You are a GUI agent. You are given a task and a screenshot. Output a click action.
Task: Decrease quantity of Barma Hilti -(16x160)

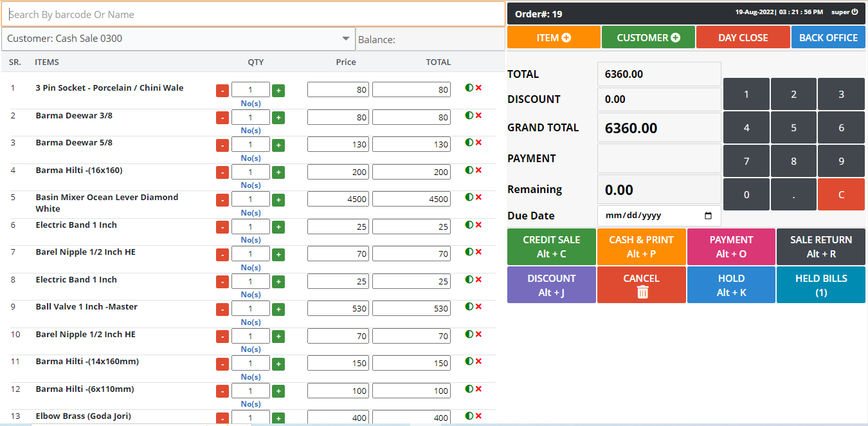pyautogui.click(x=222, y=172)
